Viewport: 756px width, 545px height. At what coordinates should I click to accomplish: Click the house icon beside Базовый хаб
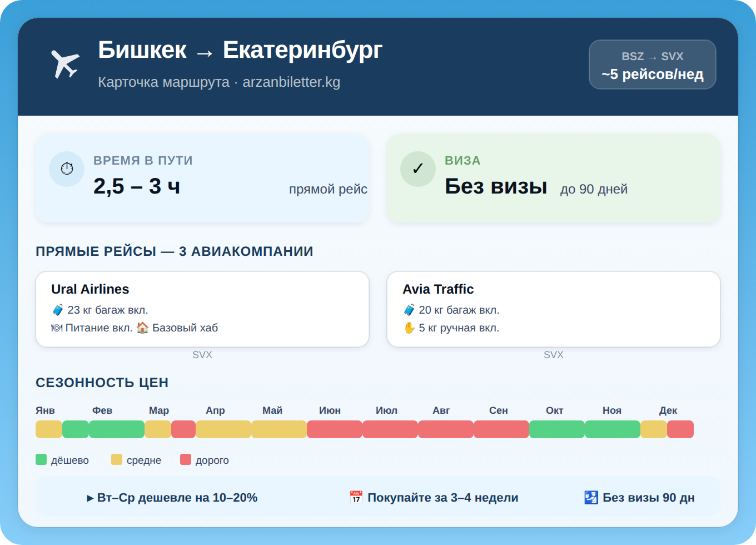pyautogui.click(x=143, y=328)
